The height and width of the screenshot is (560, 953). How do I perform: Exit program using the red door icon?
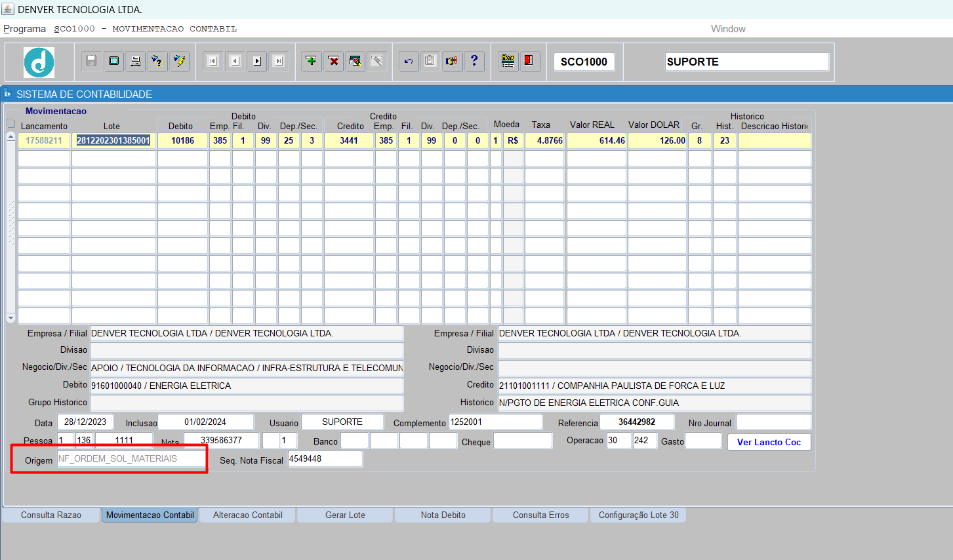pyautogui.click(x=529, y=61)
